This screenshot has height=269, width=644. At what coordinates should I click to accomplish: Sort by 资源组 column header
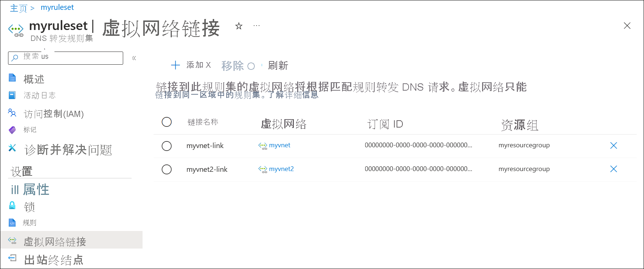point(519,125)
